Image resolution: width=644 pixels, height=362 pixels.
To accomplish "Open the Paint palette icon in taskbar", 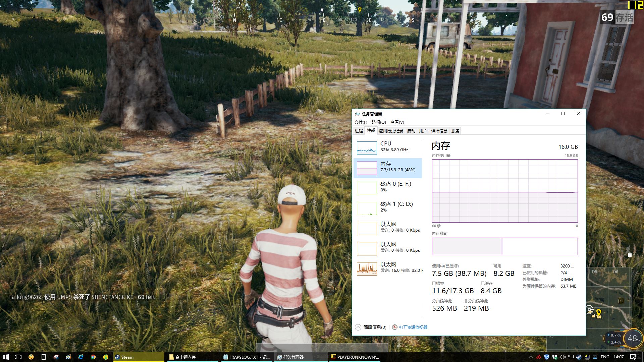I will click(31, 357).
